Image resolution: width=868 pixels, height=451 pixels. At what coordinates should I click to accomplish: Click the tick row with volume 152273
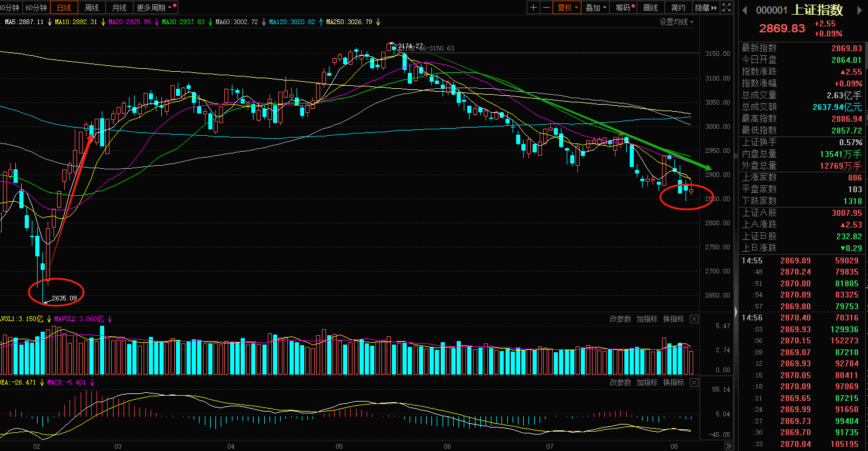(x=803, y=341)
